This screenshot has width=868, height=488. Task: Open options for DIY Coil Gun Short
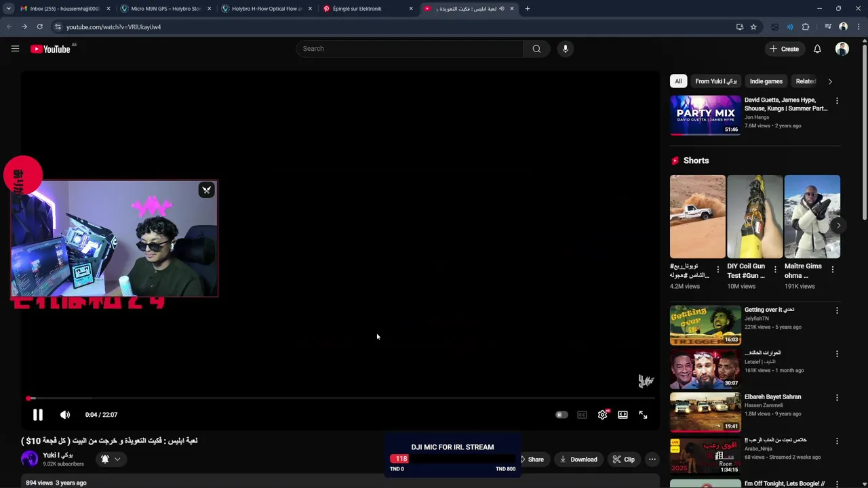coord(775,270)
